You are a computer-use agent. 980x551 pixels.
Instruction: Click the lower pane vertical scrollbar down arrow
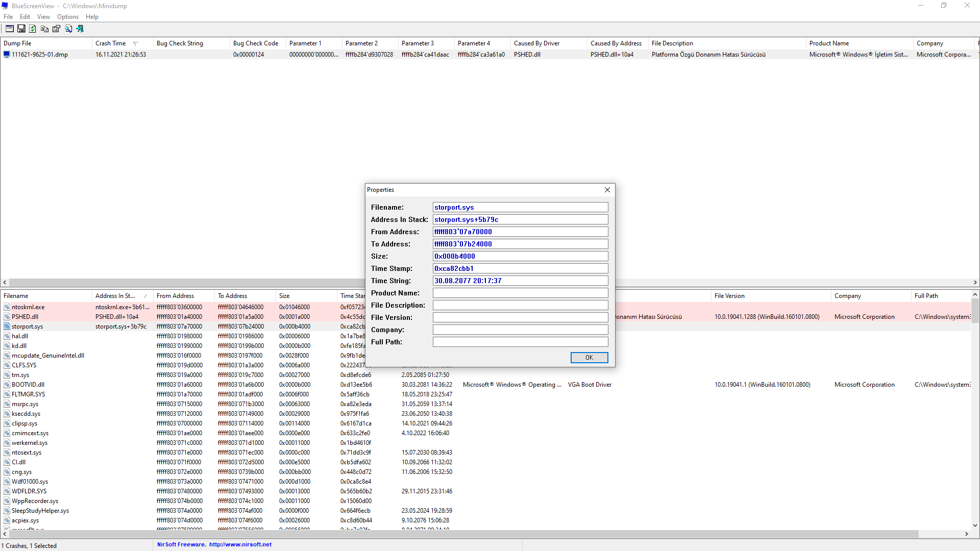pyautogui.click(x=975, y=525)
